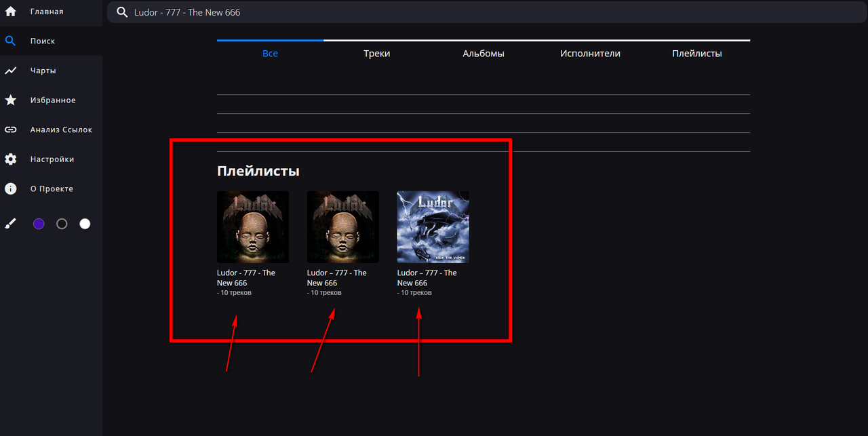The image size is (868, 436).
Task: Open Анализ Ссылок with the link icon
Action: pyautogui.click(x=11, y=130)
